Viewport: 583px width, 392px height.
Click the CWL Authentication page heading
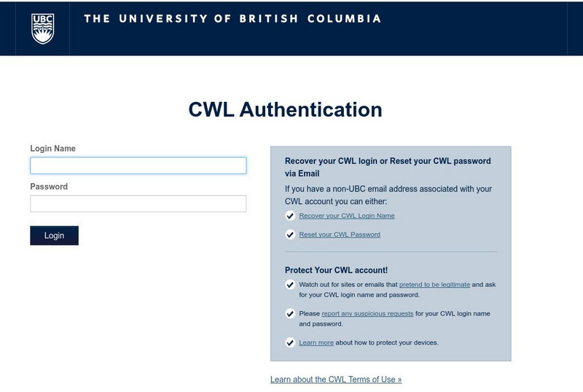click(285, 109)
